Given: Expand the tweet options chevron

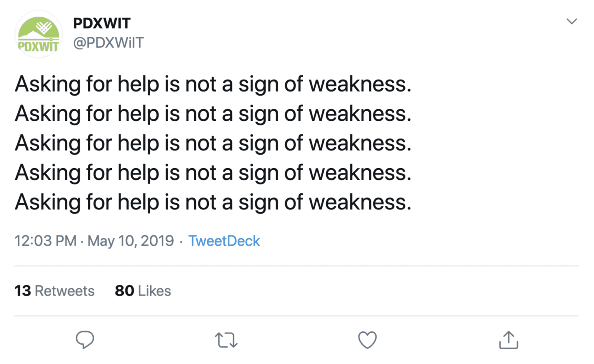Looking at the screenshot, I should [x=571, y=21].
